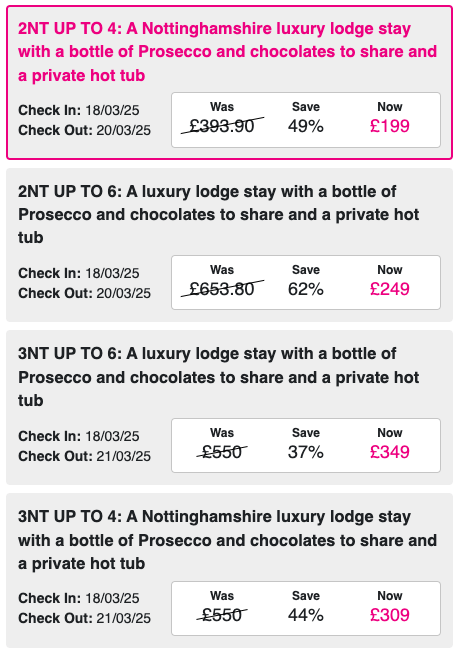The image size is (460, 656).
Task: Choose the 3NT UP TO 6 lodge option
Action: click(x=229, y=407)
